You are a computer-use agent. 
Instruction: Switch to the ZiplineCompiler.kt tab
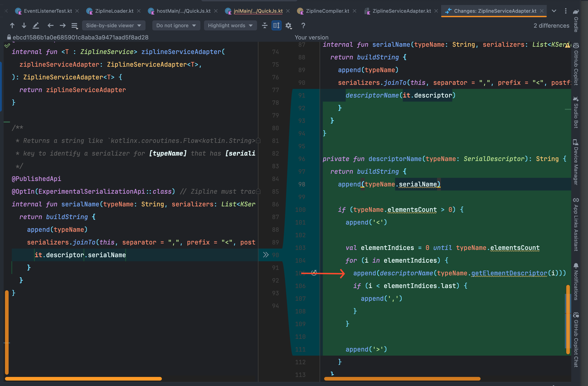click(x=327, y=11)
